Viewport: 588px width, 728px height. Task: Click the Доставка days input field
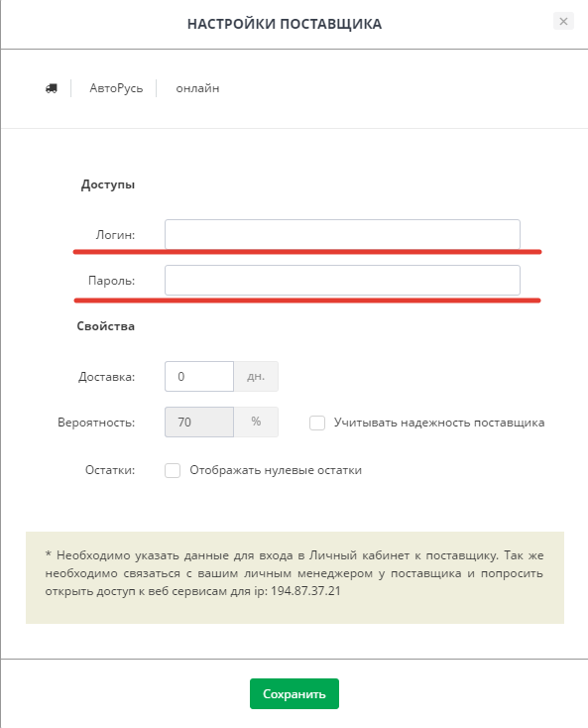(x=199, y=376)
